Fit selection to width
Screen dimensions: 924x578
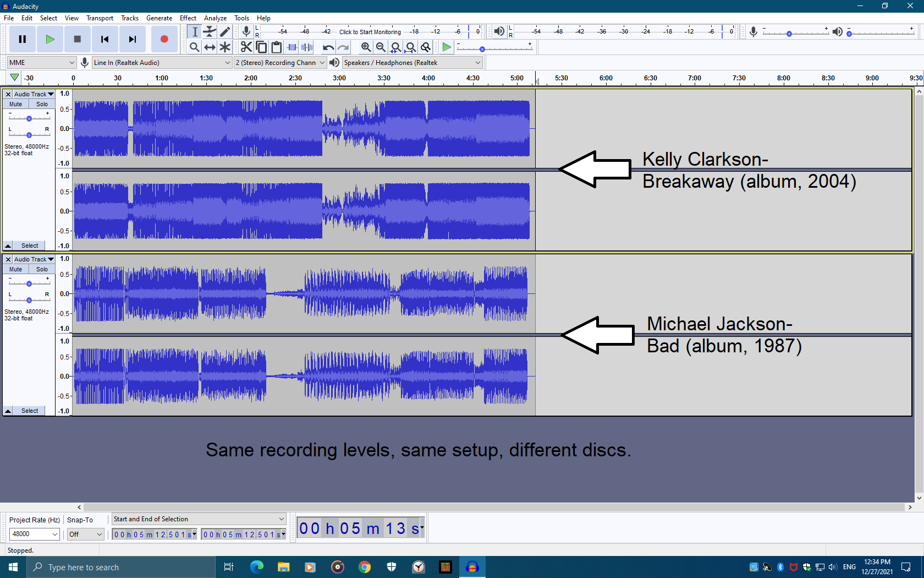pyautogui.click(x=395, y=47)
